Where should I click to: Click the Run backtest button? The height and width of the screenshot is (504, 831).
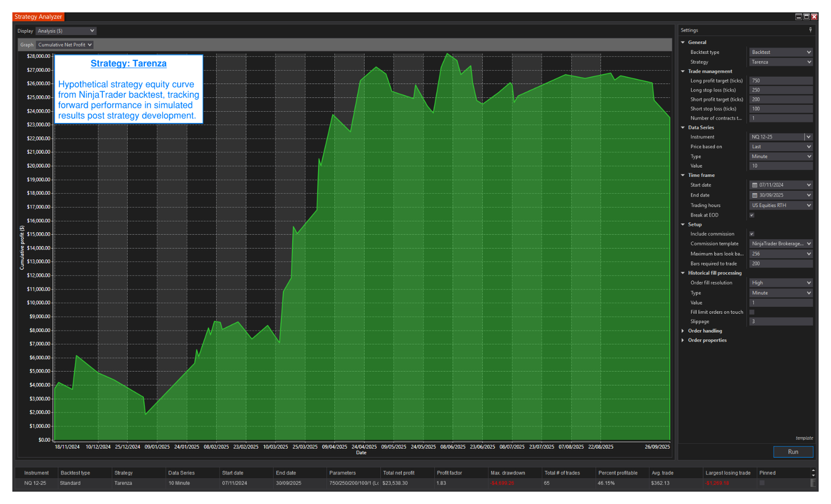792,452
